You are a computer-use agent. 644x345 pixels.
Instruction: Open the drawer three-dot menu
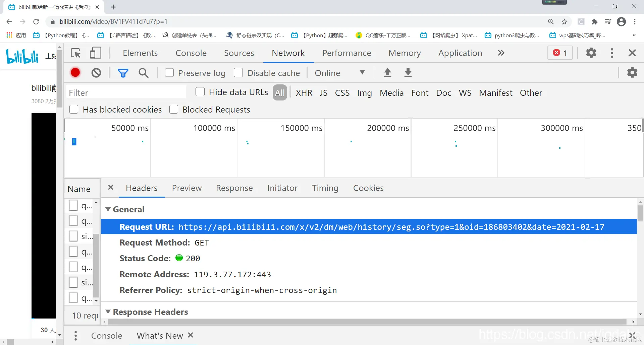pos(76,336)
